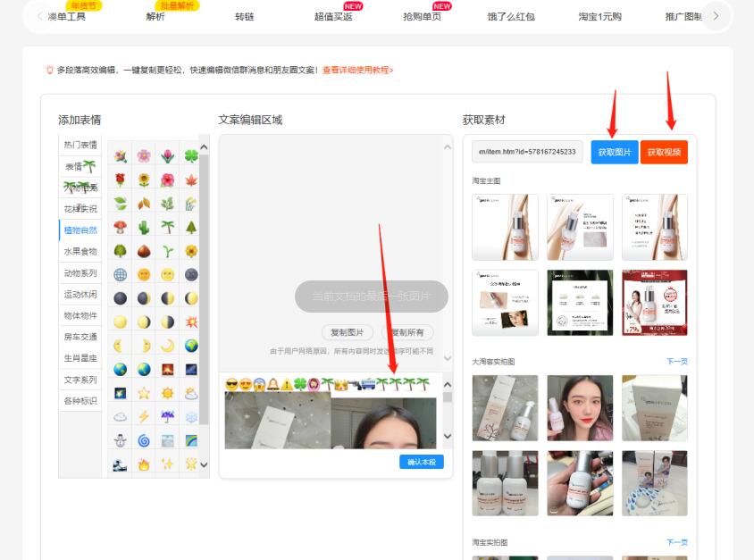Insert the crescent moon emoji
Viewport: 754px width, 560px height.
pos(167,346)
